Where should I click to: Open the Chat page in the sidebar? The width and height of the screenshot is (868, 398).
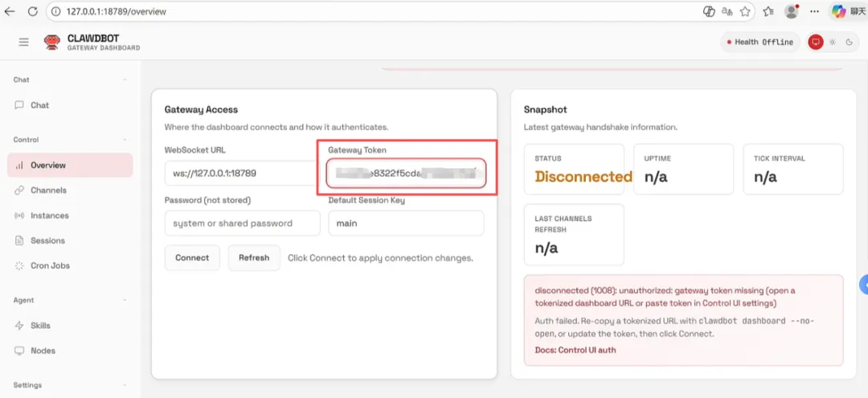click(39, 105)
